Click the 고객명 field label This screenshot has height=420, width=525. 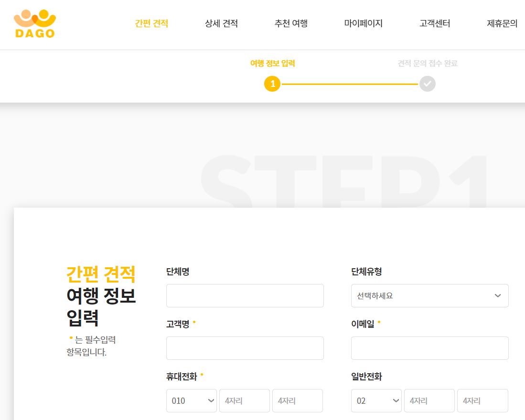178,324
